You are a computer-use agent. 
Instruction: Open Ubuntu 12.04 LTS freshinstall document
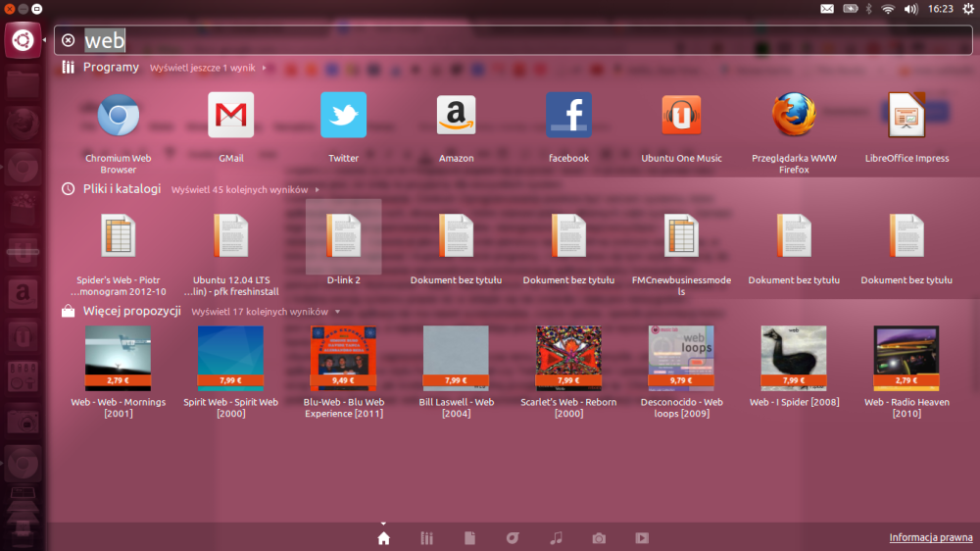(x=230, y=236)
